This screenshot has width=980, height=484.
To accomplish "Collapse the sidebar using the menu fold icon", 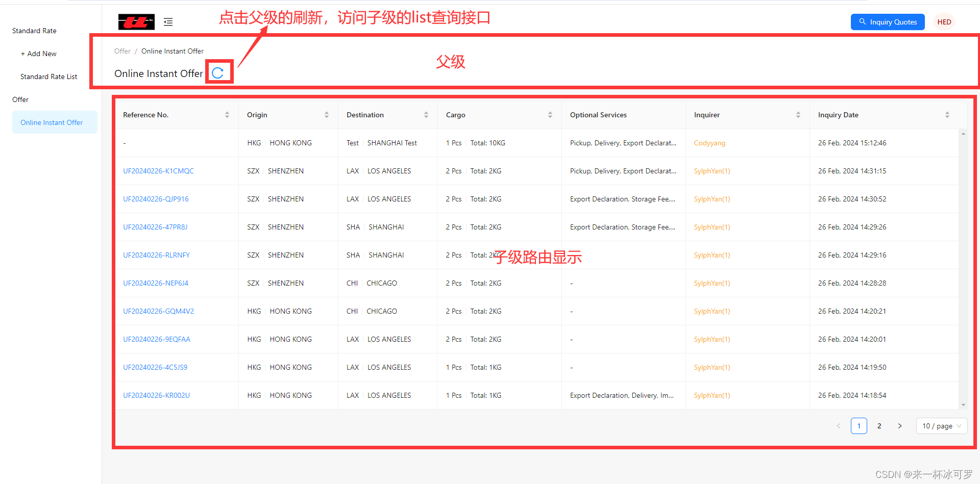I will point(168,22).
